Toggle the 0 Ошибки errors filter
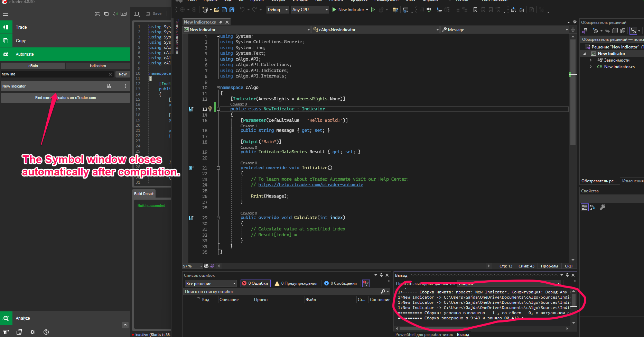644x337 pixels. [x=255, y=283]
